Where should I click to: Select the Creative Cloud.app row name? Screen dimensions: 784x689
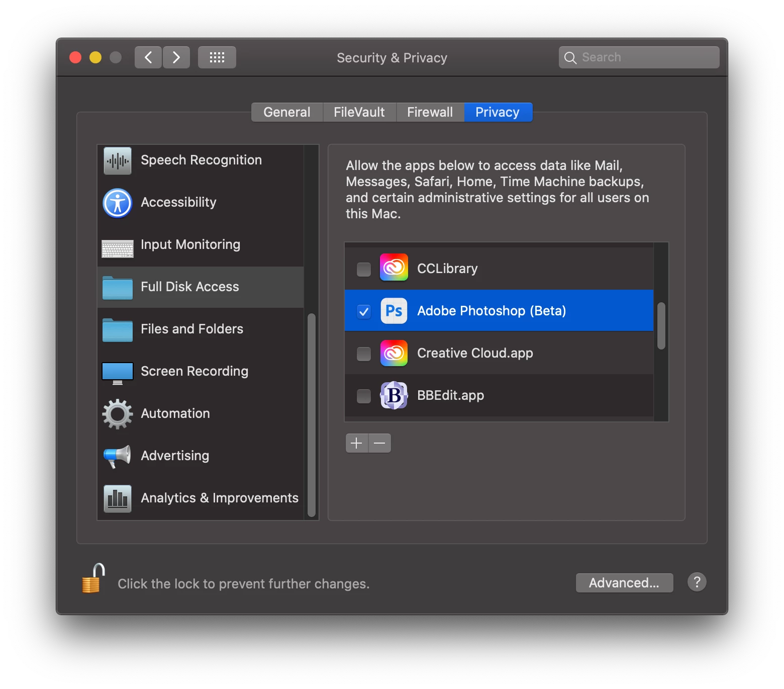pyautogui.click(x=475, y=353)
